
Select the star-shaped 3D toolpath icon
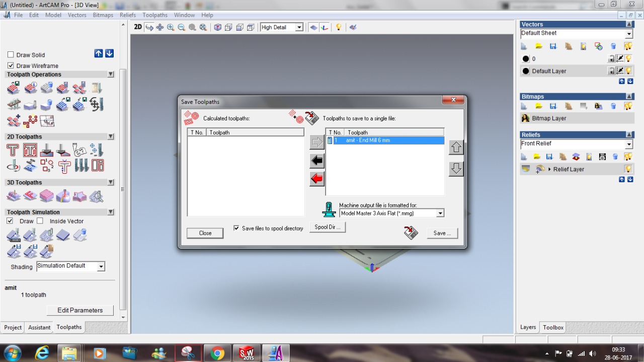(x=79, y=195)
